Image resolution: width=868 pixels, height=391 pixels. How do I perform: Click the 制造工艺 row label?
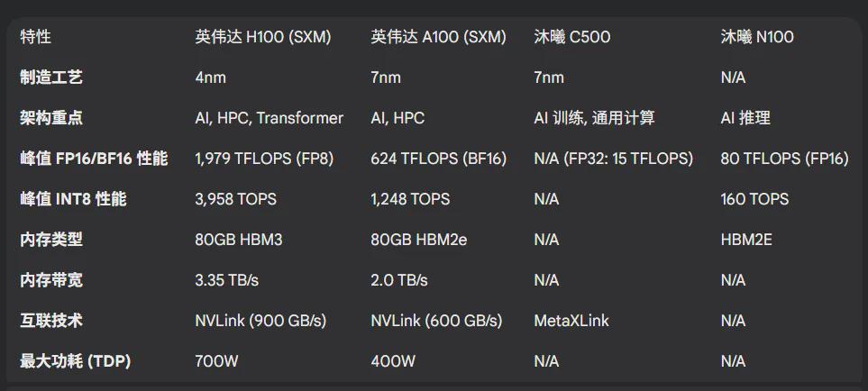tap(51, 77)
